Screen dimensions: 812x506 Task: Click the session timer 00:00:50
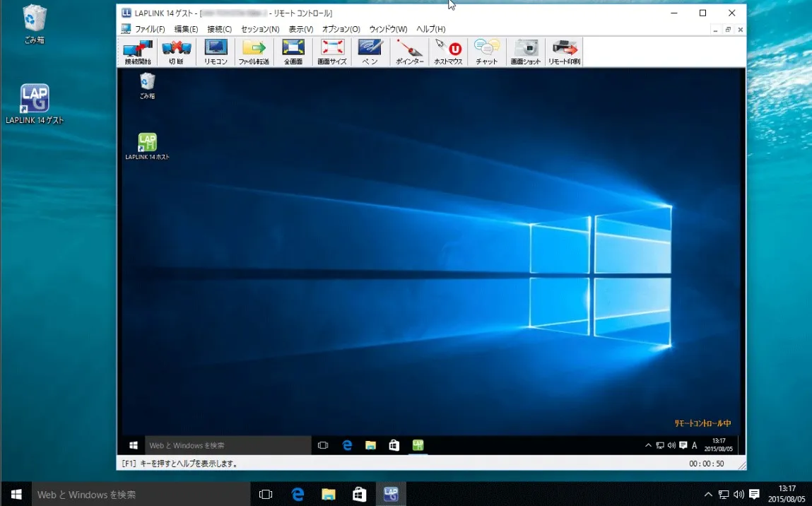pos(707,464)
